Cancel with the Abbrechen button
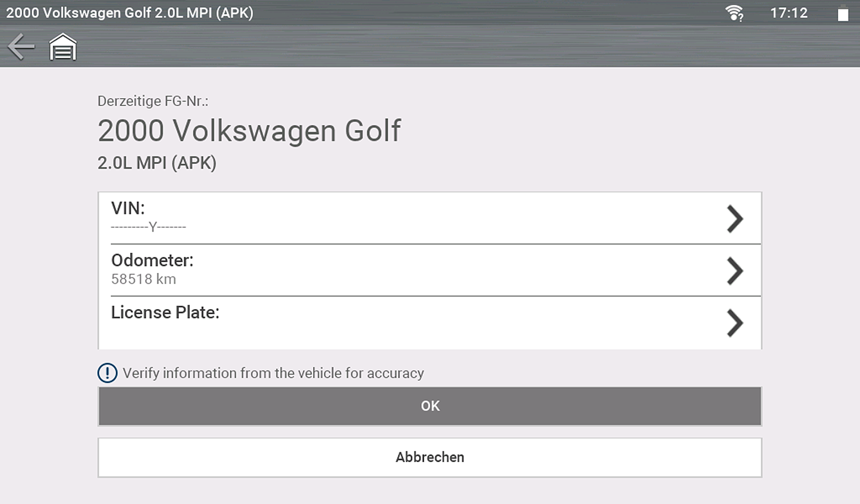Screen dimensions: 860x504 [429, 458]
